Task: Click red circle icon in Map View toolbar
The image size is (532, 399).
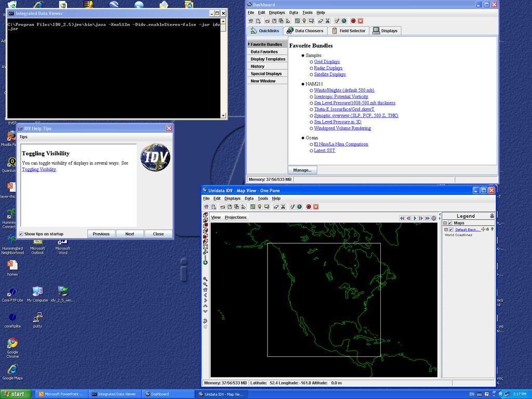Action: pos(309,207)
